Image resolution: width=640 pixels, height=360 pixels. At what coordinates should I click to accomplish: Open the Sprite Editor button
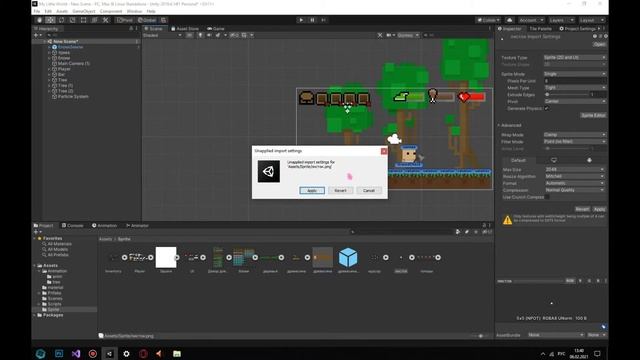coord(593,116)
